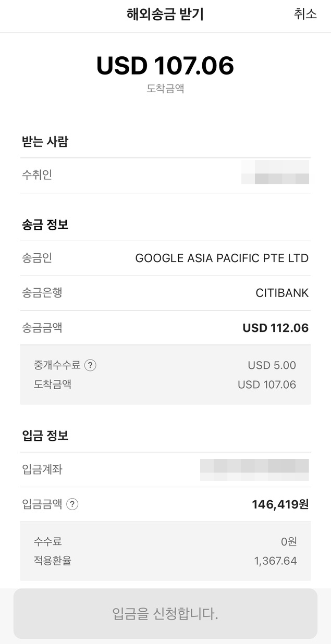Select the USD 107.06 arrival amount heading
This screenshot has width=331, height=644.
[165, 65]
